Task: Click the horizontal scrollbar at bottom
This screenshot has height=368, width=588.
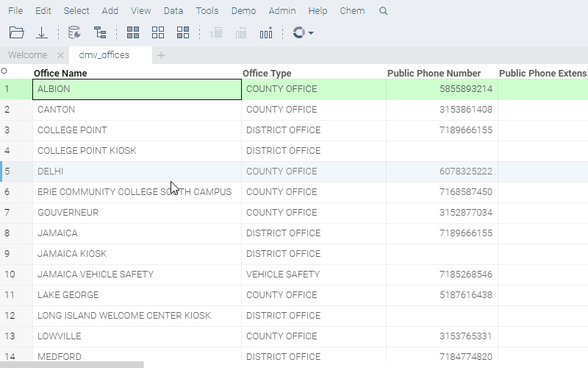Action: (72, 364)
